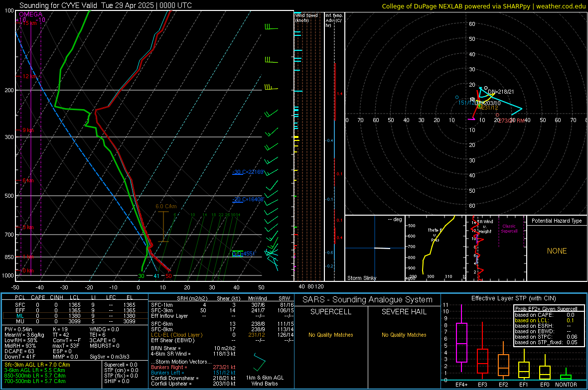The image size is (588, 390).
Task: Select the 'Prob EF2+ Given Supercell' header
Action: (546, 309)
